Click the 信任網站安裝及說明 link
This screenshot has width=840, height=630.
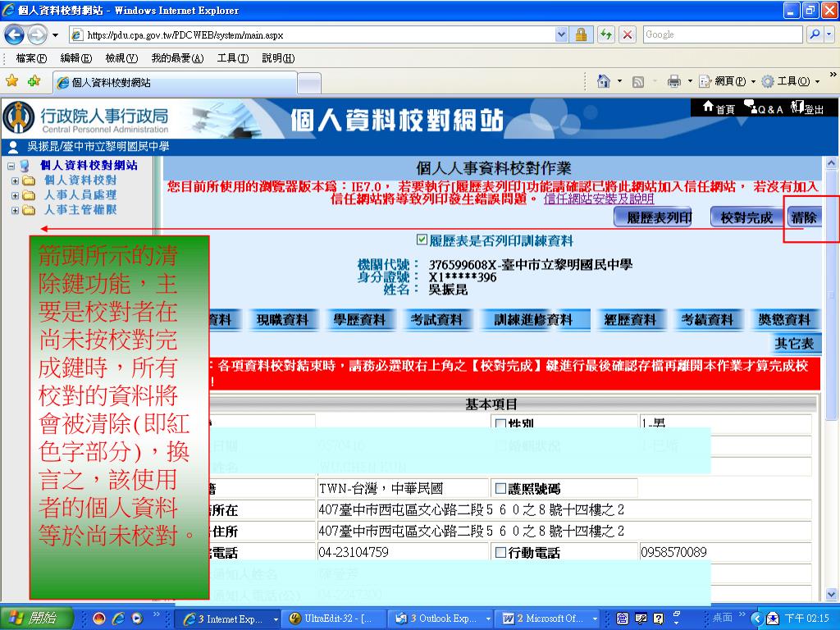pos(599,199)
